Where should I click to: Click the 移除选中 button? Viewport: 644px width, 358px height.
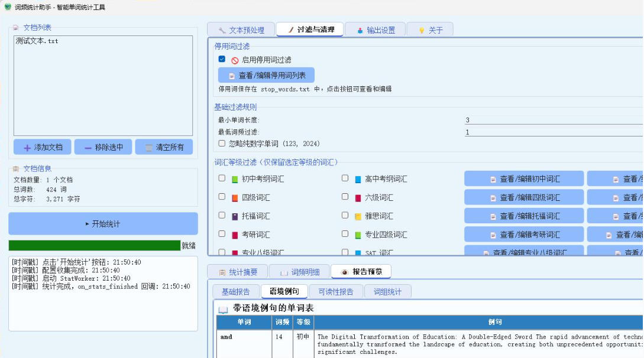point(103,147)
